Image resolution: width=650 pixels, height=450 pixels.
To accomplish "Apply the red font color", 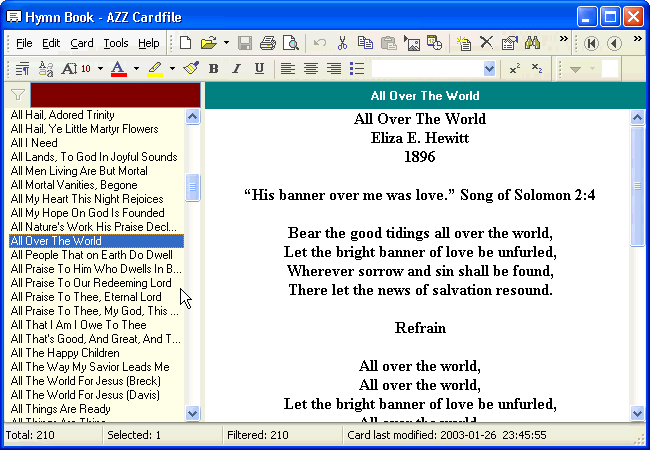I will click(118, 68).
